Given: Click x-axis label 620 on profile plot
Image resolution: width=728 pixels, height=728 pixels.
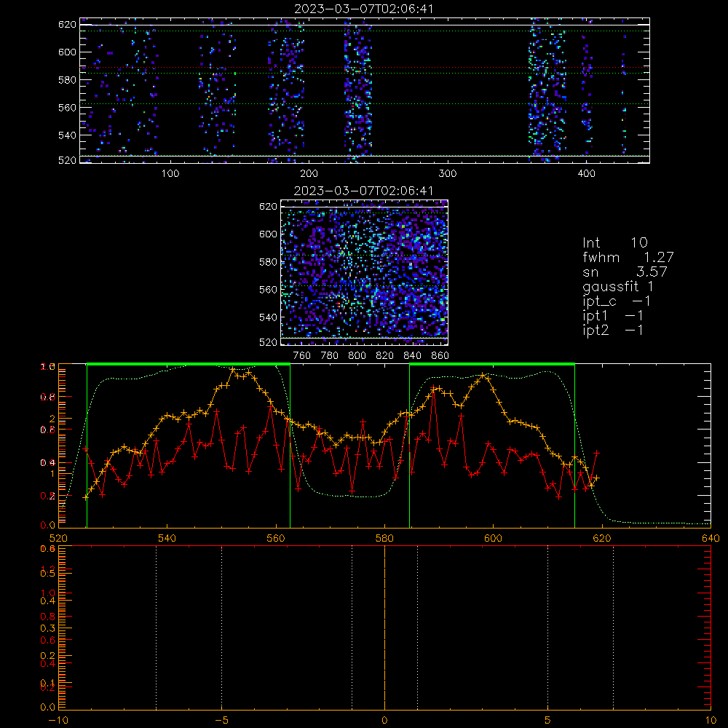Looking at the screenshot, I should click(602, 538).
